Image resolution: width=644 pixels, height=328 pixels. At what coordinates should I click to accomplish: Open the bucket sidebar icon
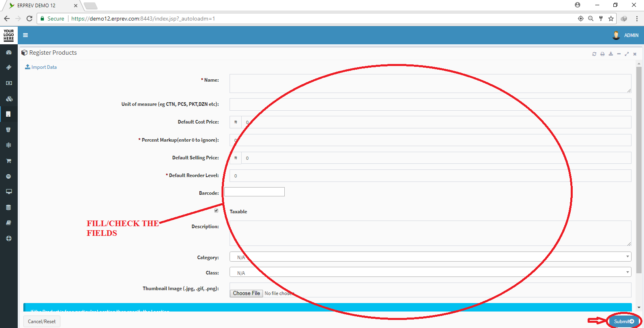[8, 130]
